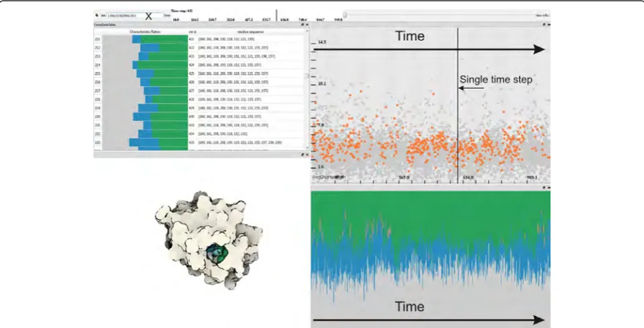This screenshot has height=328, width=644.
Task: Click the table's vertical scrollbar thumb
Action: pos(308,75)
